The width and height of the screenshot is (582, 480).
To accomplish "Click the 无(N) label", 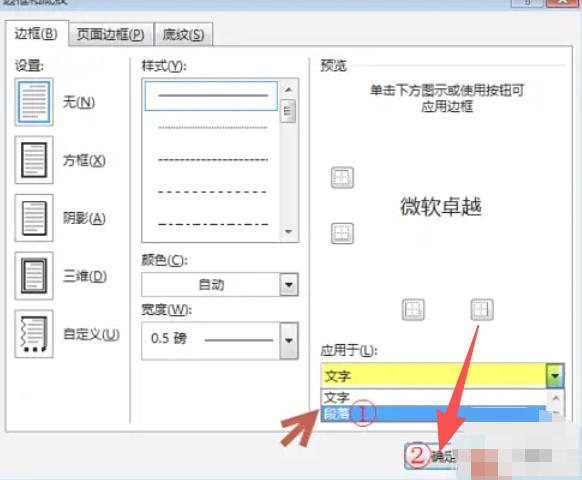I will coord(79,102).
